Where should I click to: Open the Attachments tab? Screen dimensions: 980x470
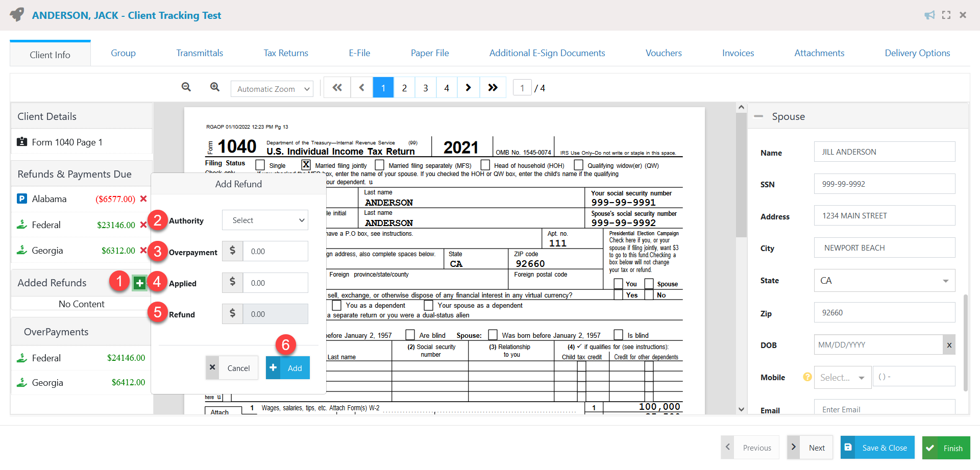(x=819, y=53)
